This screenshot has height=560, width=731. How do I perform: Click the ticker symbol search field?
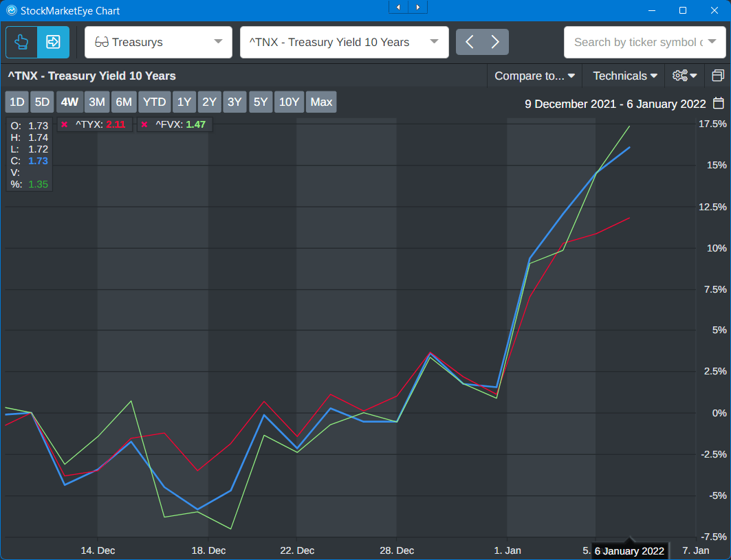(x=637, y=42)
